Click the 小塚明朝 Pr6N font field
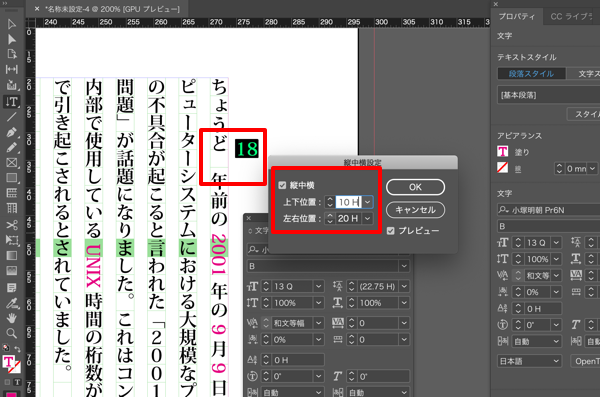Viewport: 600px width, 397px height. [x=549, y=210]
